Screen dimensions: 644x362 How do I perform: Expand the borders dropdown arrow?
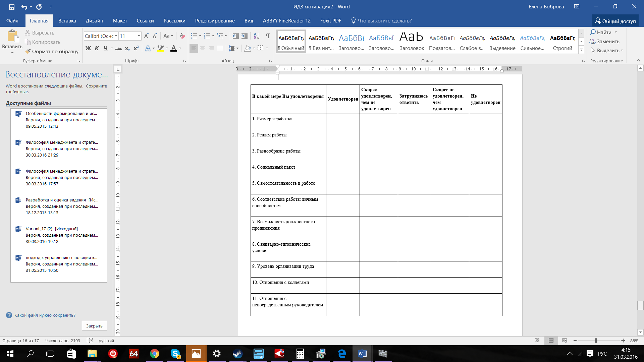tap(267, 48)
